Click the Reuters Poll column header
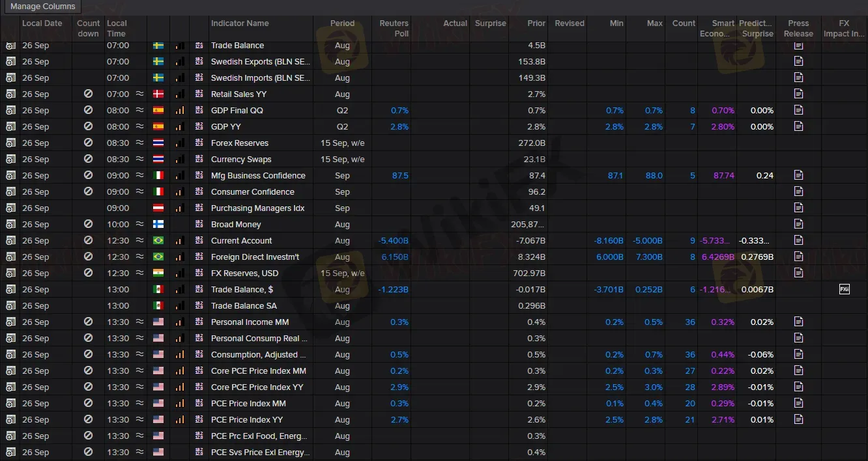This screenshot has width=868, height=461. 394,28
